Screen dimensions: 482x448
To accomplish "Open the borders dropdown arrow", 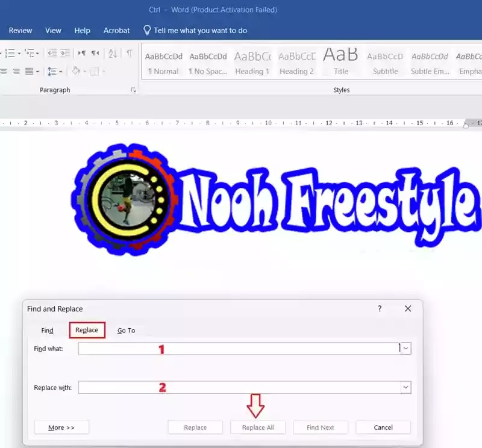I will [104, 72].
